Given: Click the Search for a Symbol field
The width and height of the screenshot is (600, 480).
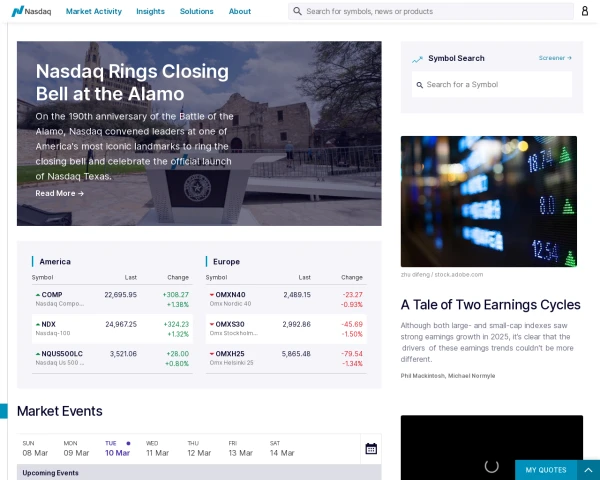Looking at the screenshot, I should pyautogui.click(x=492, y=85).
